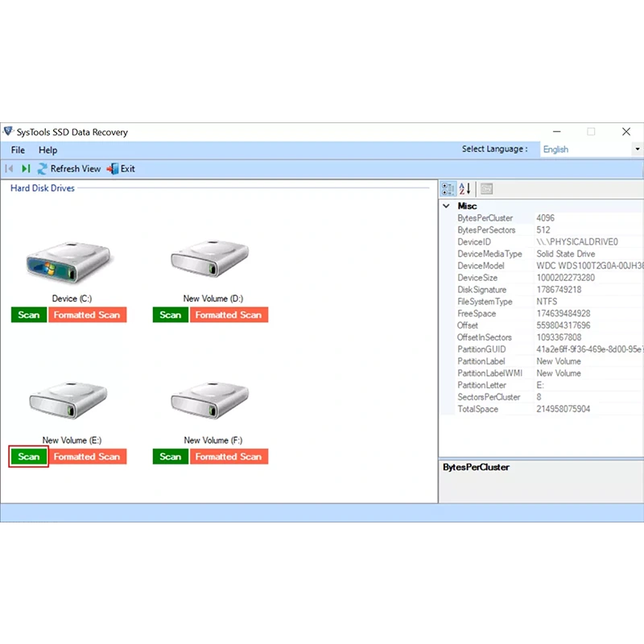644x644 pixels.
Task: Select the FileSystemType property row
Action: pyautogui.click(x=550, y=301)
